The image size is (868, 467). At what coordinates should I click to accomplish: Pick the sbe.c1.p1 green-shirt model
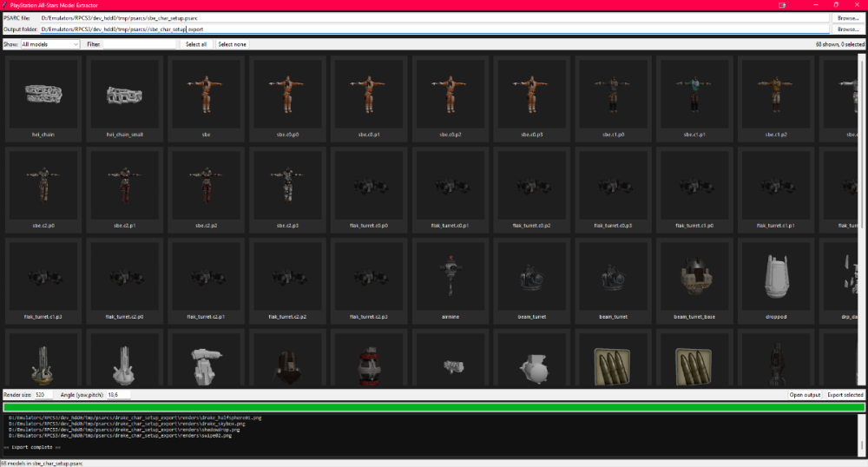click(x=694, y=98)
